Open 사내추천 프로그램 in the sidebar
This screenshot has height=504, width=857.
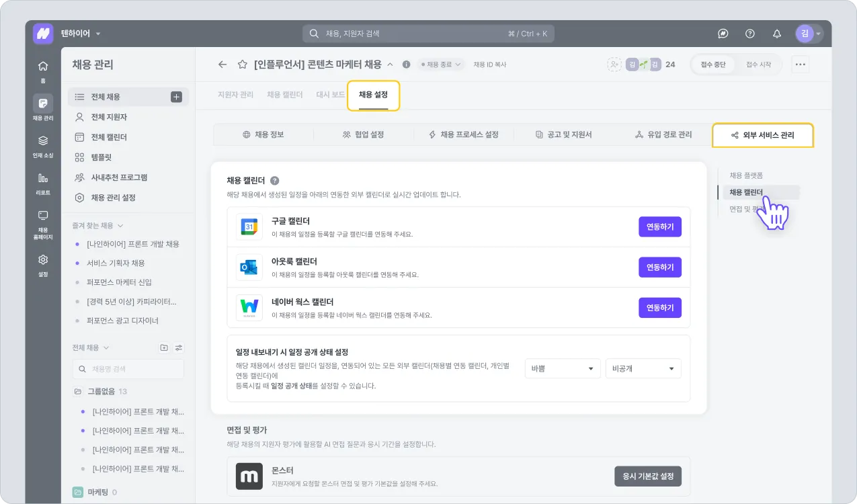point(128,177)
